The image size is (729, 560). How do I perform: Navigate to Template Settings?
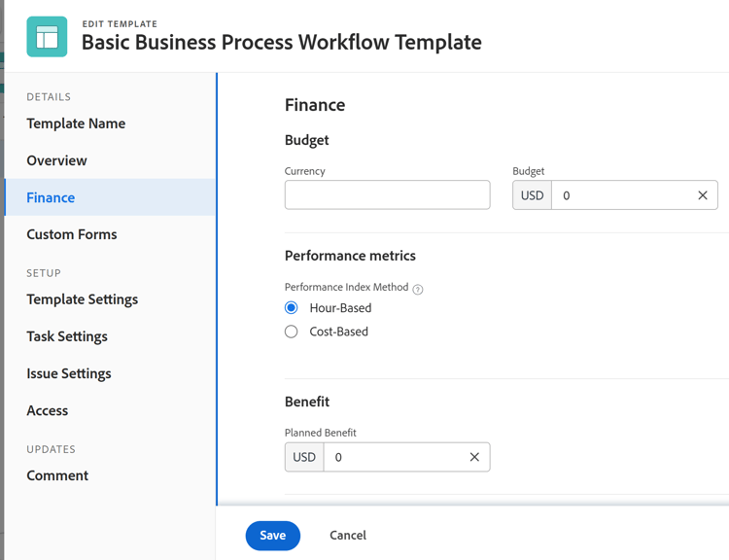pos(83,299)
